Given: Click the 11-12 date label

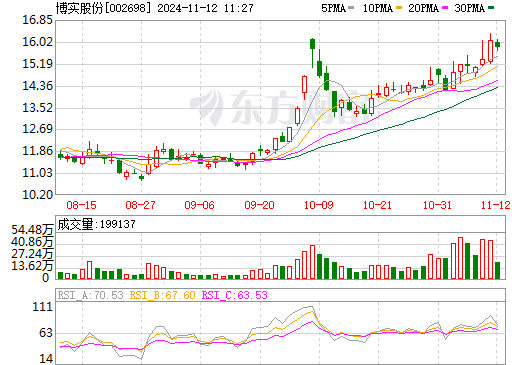Looking at the screenshot, I should [496, 205].
